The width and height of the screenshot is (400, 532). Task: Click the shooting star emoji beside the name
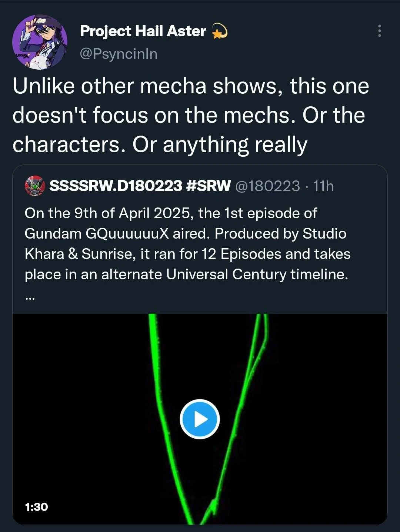point(220,31)
